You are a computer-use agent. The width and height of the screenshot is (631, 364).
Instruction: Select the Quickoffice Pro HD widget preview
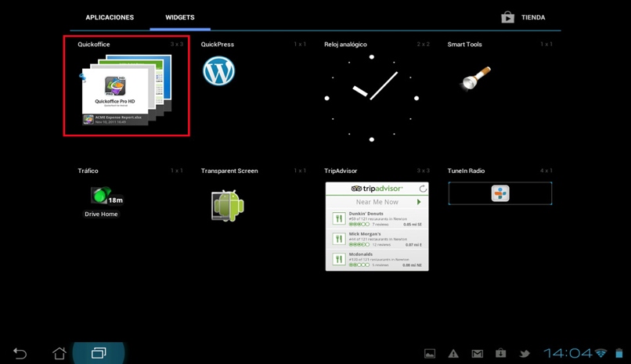pyautogui.click(x=127, y=89)
